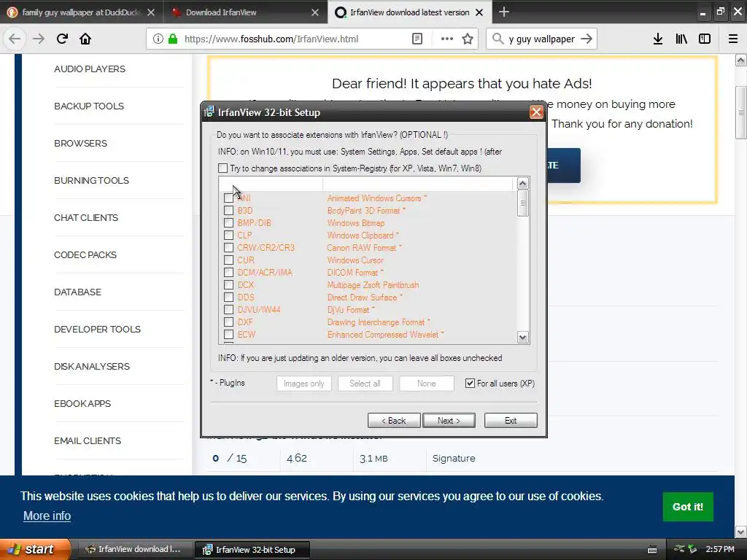747x560 pixels.
Task: Go back with the browser back arrow
Action: [15, 39]
